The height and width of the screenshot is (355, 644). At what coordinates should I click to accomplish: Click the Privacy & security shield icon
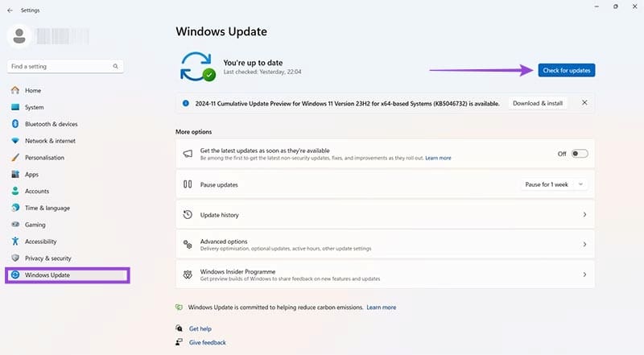tap(15, 258)
